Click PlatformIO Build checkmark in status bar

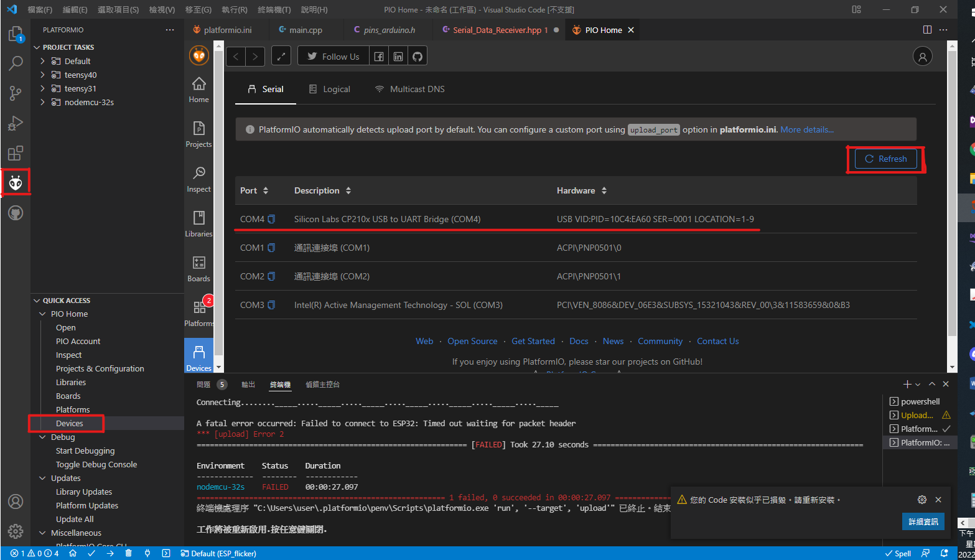[91, 553]
